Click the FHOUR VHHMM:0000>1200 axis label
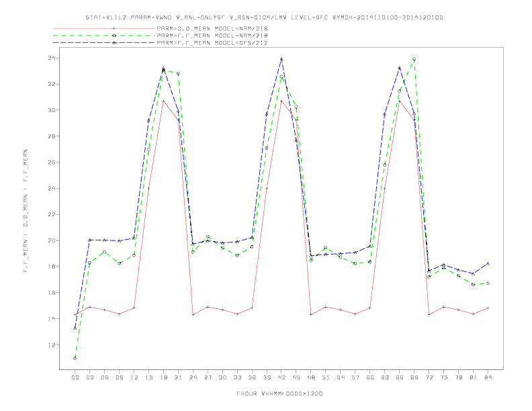This screenshot has height=411, width=532. (x=279, y=394)
